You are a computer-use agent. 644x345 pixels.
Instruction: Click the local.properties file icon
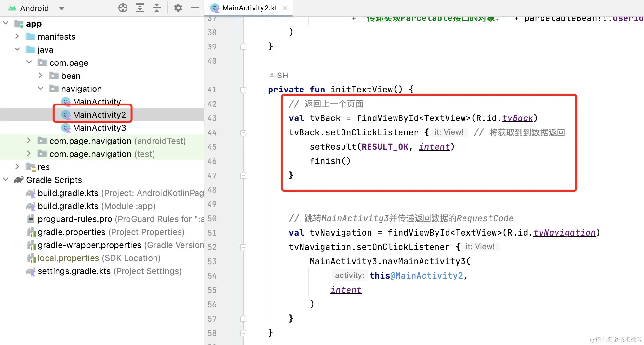pos(31,258)
